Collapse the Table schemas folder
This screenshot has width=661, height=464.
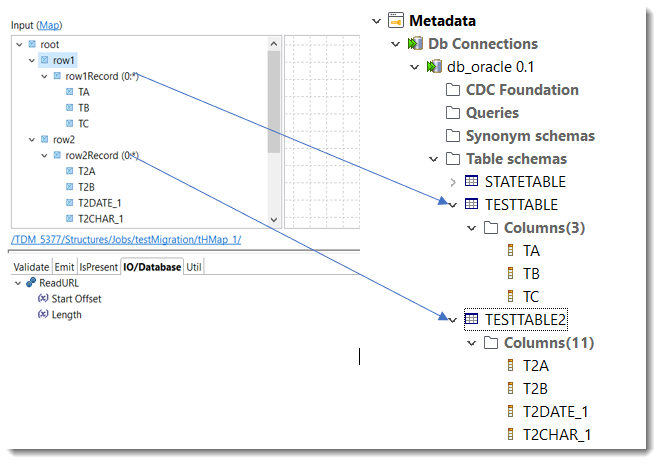(x=432, y=159)
